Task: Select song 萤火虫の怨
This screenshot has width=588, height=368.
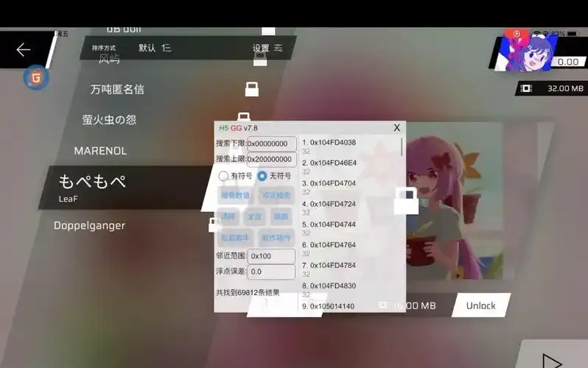Action: click(x=109, y=119)
